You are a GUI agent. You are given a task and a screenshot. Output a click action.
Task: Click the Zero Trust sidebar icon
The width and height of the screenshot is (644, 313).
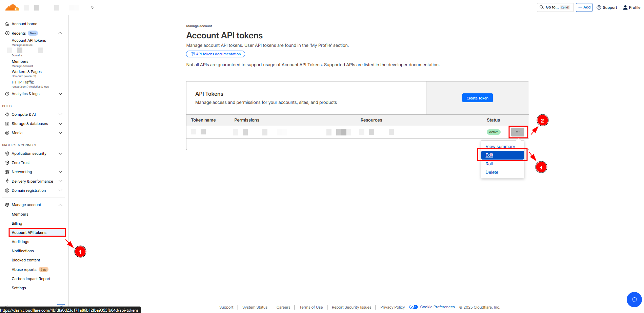point(7,163)
